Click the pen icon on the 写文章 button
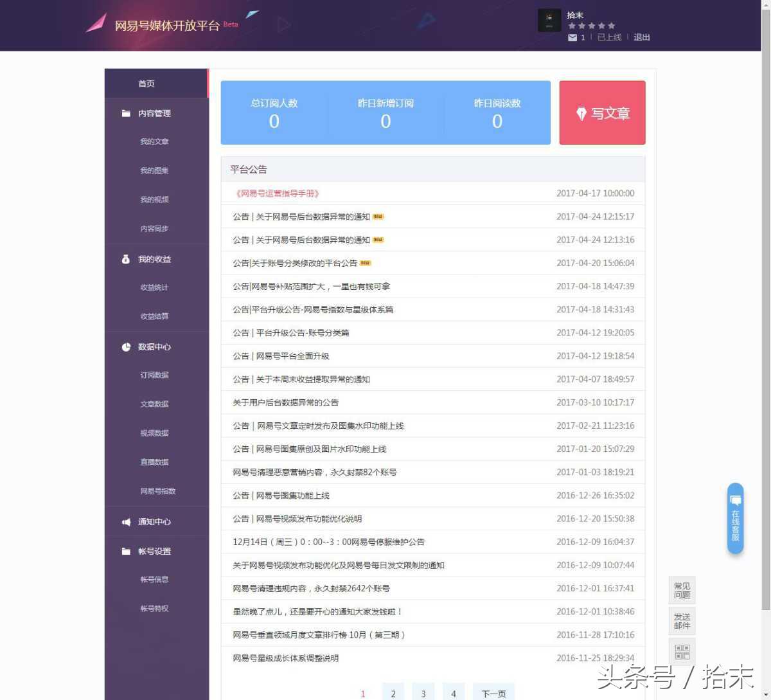This screenshot has width=771, height=700. coord(582,113)
